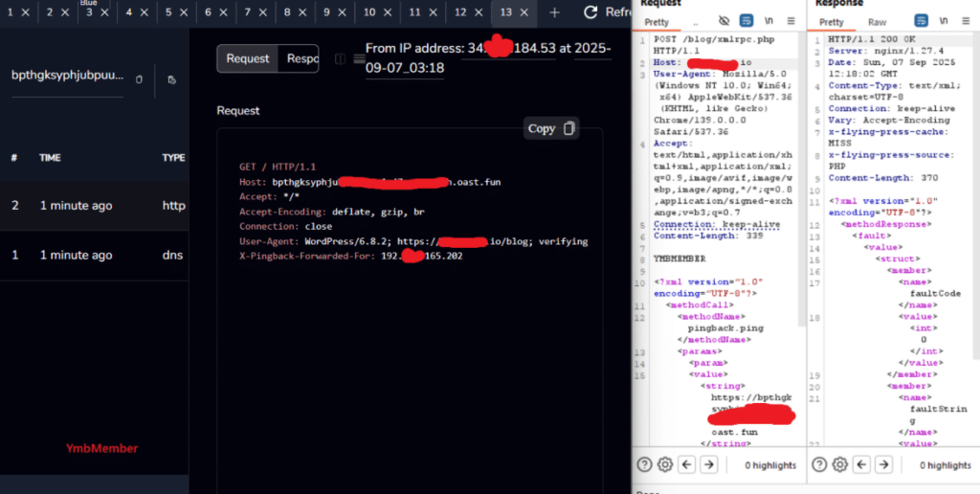This screenshot has height=494, width=980.
Task: Select the Request toggle in Interactsh viewer
Action: click(248, 58)
